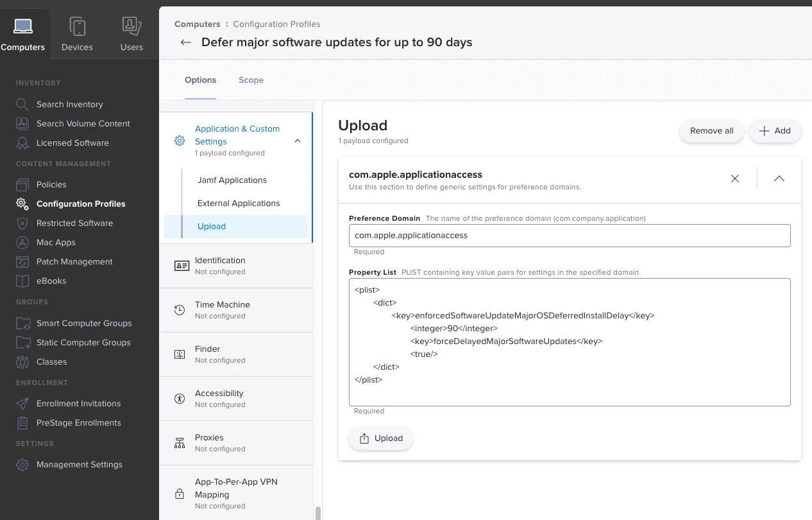Click the Smart Computer Groups folder icon
This screenshot has height=520, width=812.
pyautogui.click(x=23, y=323)
